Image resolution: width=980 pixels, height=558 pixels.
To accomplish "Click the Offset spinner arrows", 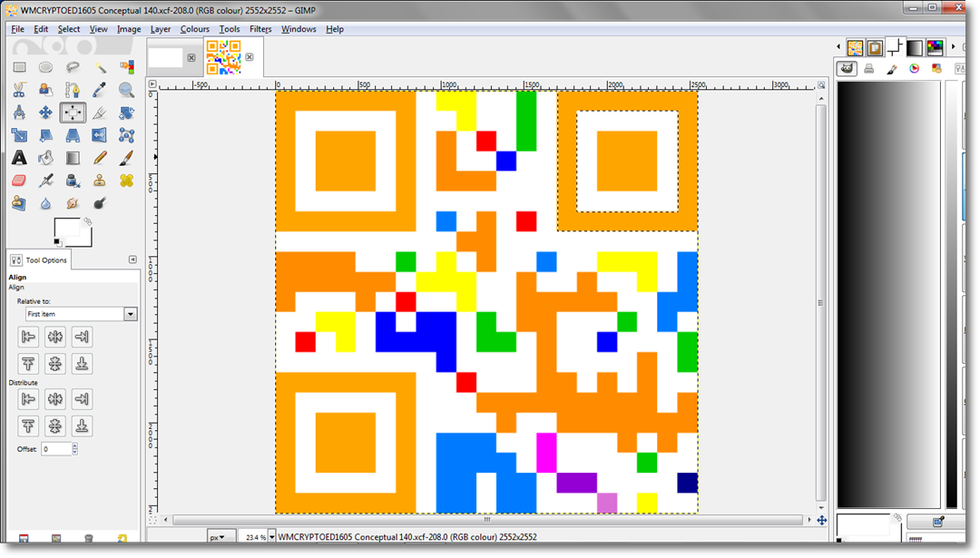I will click(75, 448).
